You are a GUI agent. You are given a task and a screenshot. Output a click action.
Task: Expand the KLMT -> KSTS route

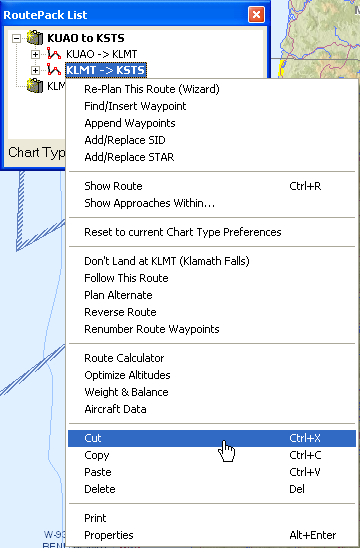click(x=35, y=70)
